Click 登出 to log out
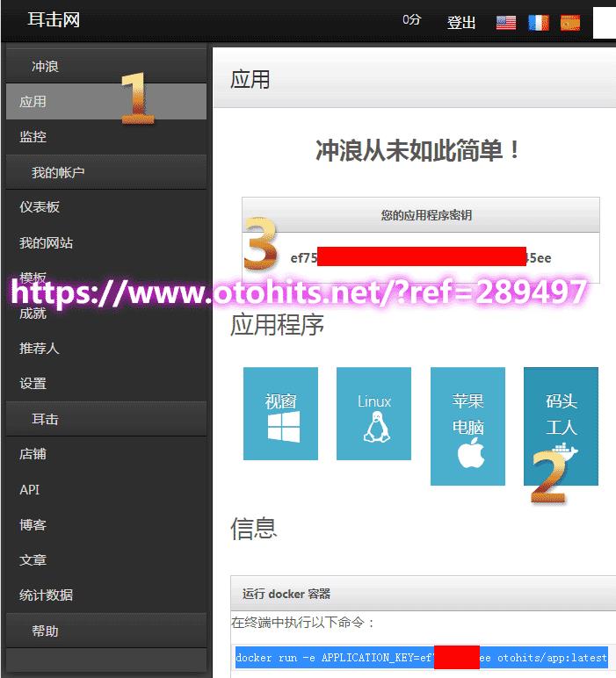Screen dimensions: 616x678 coord(461,22)
